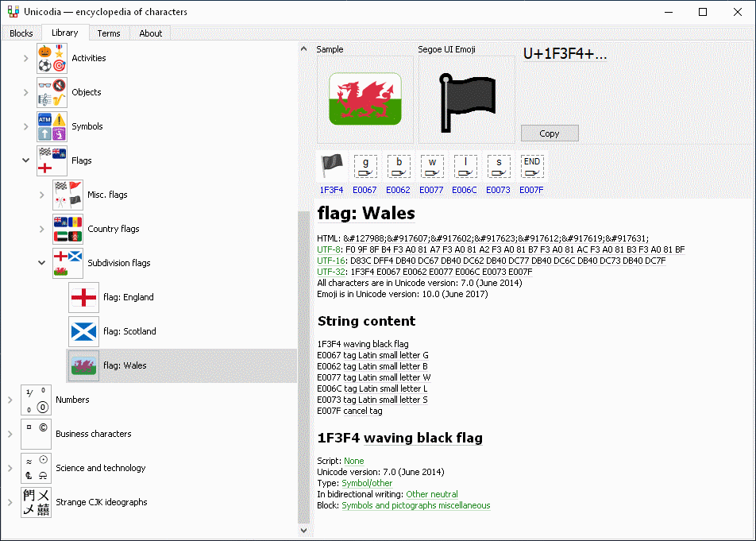Click the Scotland flag icon
This screenshot has width=756, height=541.
point(84,332)
